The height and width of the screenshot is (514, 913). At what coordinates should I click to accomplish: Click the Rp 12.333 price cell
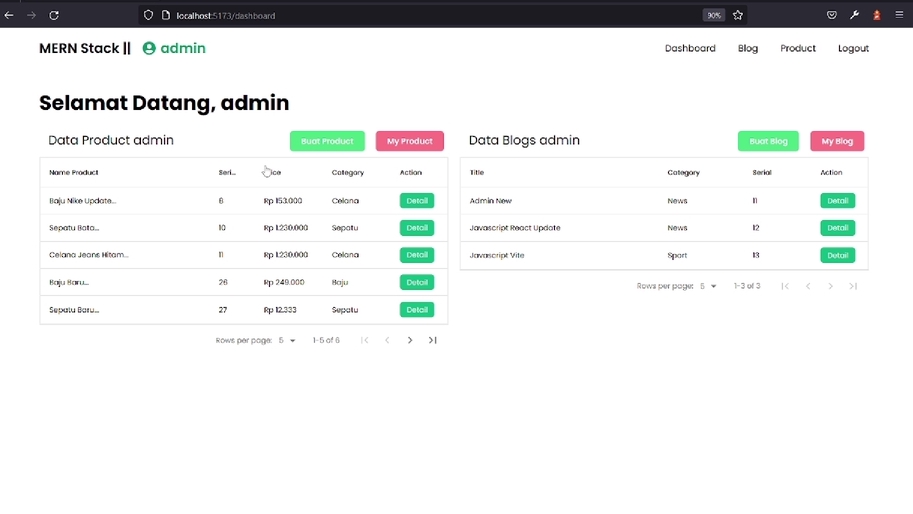coord(280,310)
